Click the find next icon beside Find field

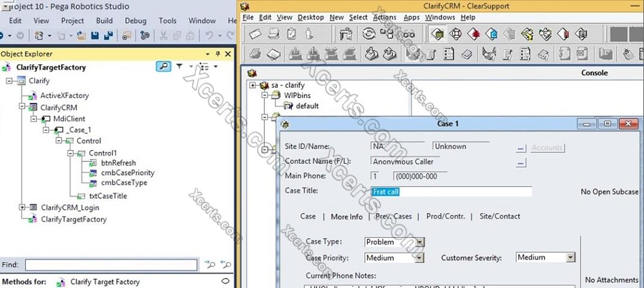click(x=210, y=265)
